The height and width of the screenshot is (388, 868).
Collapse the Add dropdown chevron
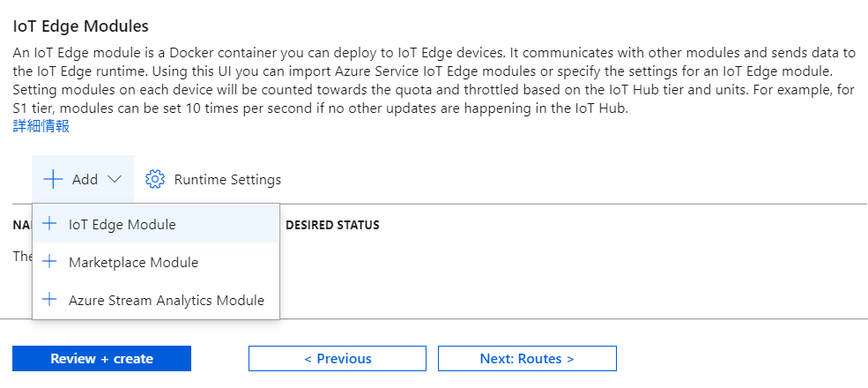115,179
